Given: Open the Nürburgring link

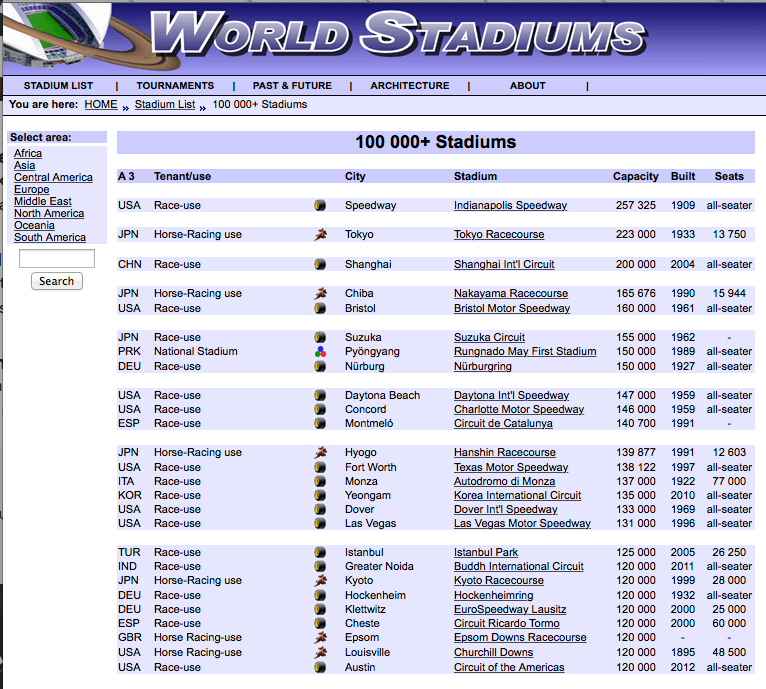Looking at the screenshot, I should click(x=483, y=366).
